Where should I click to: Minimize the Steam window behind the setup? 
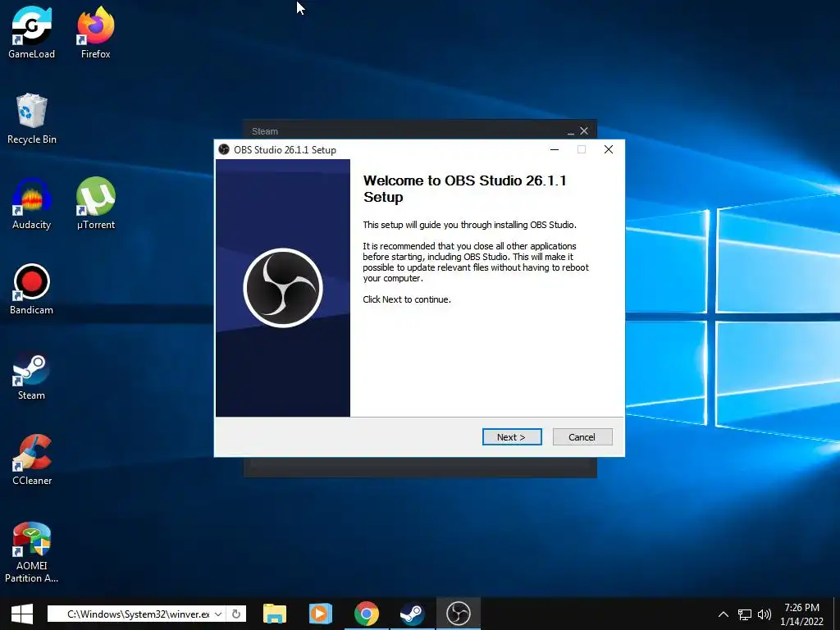pos(571,131)
